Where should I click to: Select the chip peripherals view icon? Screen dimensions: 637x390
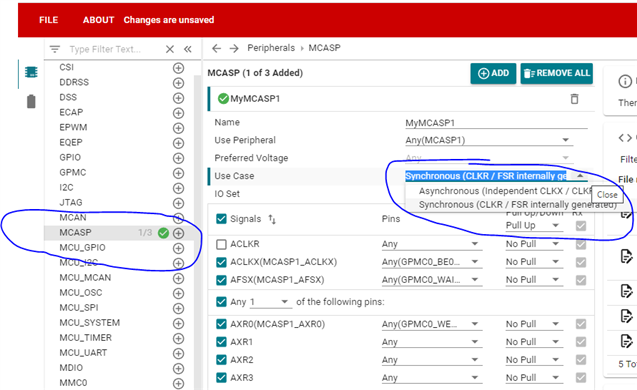tap(31, 72)
